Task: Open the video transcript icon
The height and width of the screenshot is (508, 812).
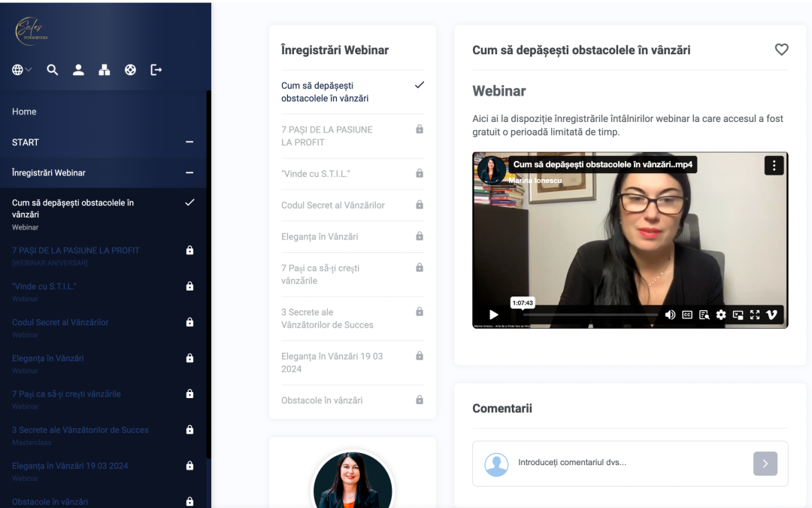Action: [x=704, y=315]
